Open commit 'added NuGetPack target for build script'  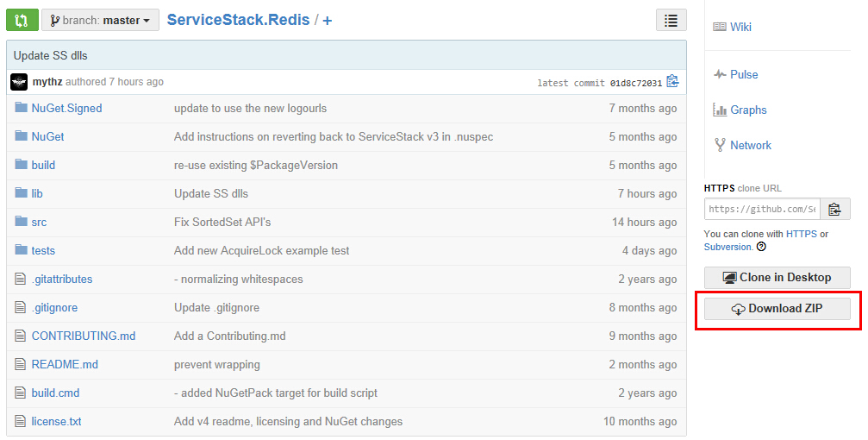pos(276,393)
